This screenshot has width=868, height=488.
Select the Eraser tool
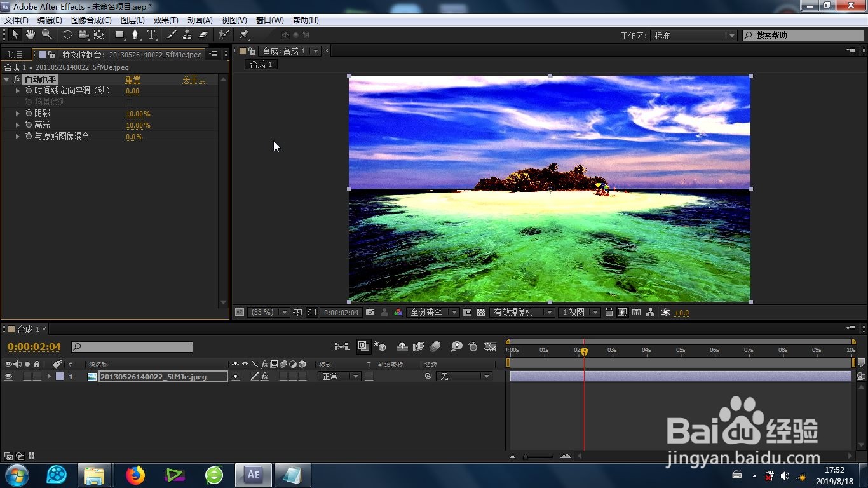point(203,35)
